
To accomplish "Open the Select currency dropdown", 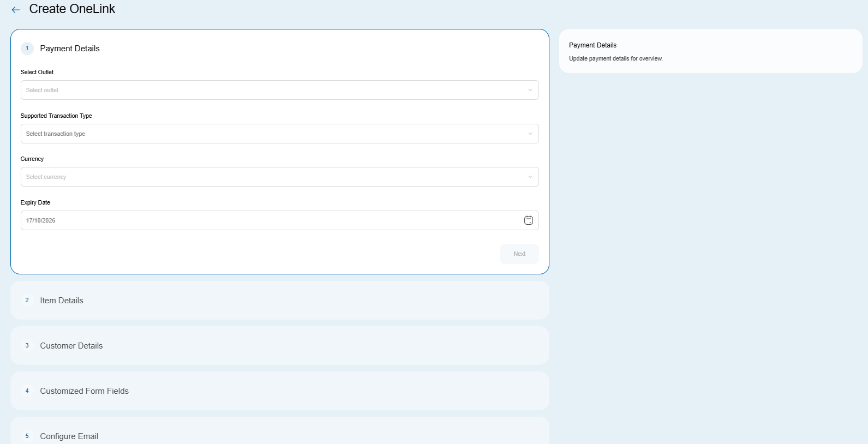I will click(x=279, y=177).
